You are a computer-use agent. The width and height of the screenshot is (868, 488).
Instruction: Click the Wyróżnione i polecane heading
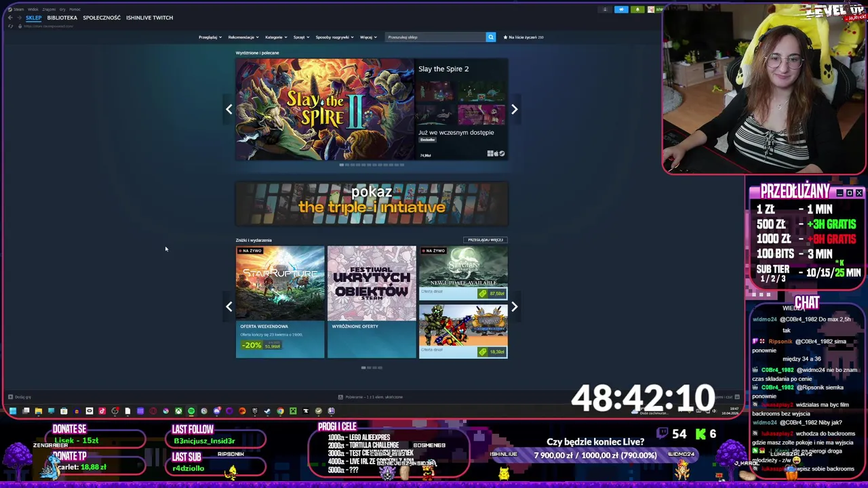pos(257,52)
